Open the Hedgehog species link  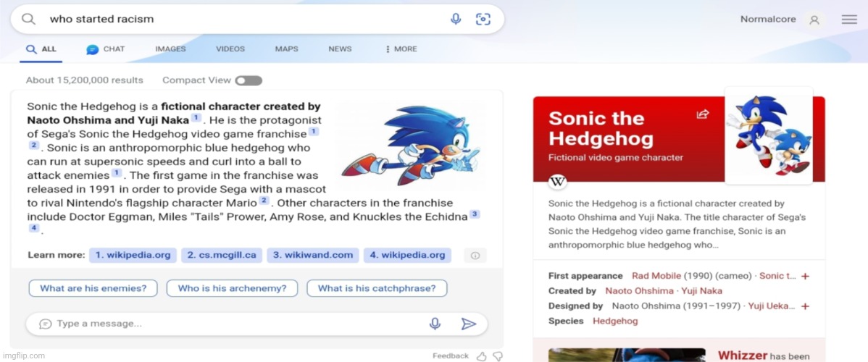[x=615, y=321]
